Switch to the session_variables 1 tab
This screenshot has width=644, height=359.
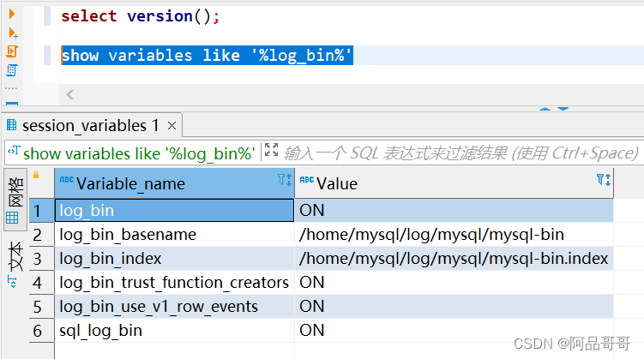click(90, 126)
